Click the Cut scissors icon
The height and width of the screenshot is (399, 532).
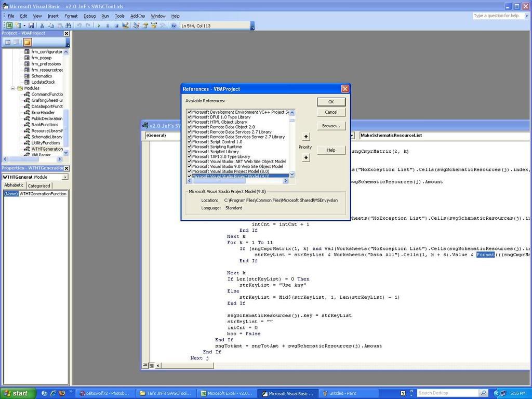pyautogui.click(x=42, y=25)
